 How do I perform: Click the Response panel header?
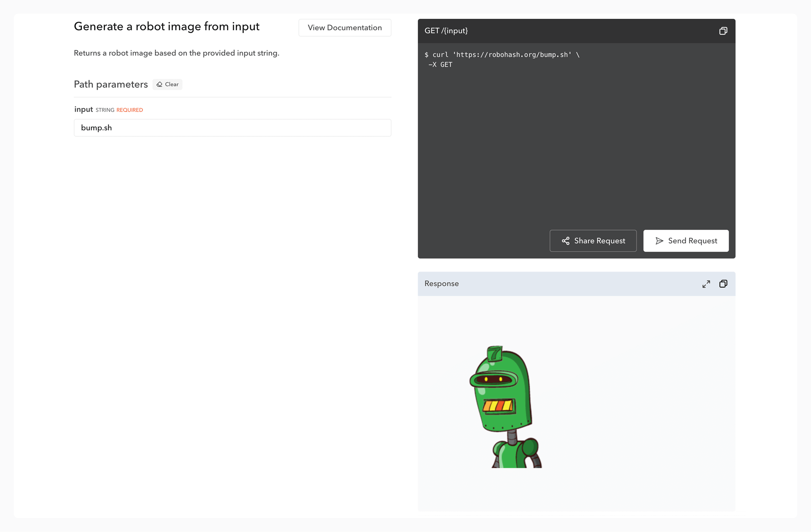(x=442, y=284)
